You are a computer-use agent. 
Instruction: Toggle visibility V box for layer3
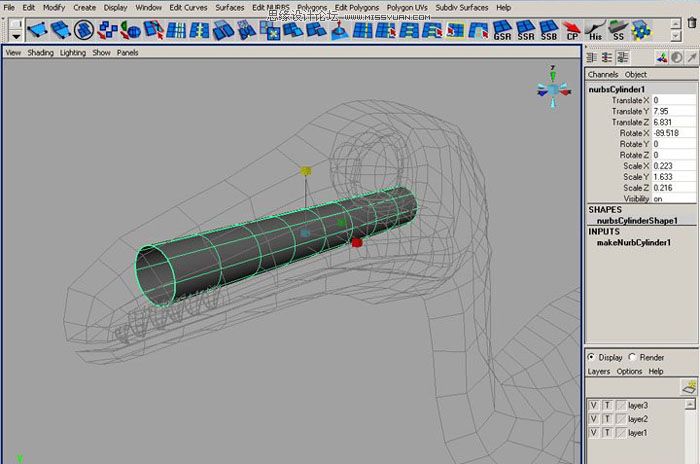tap(594, 405)
